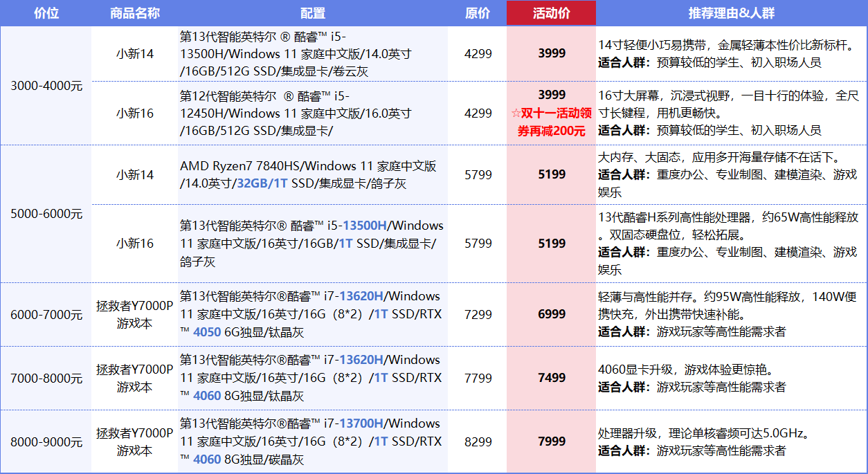
Task: Select original price 5799 in Ryzen7 小新14 row
Action: (x=478, y=175)
